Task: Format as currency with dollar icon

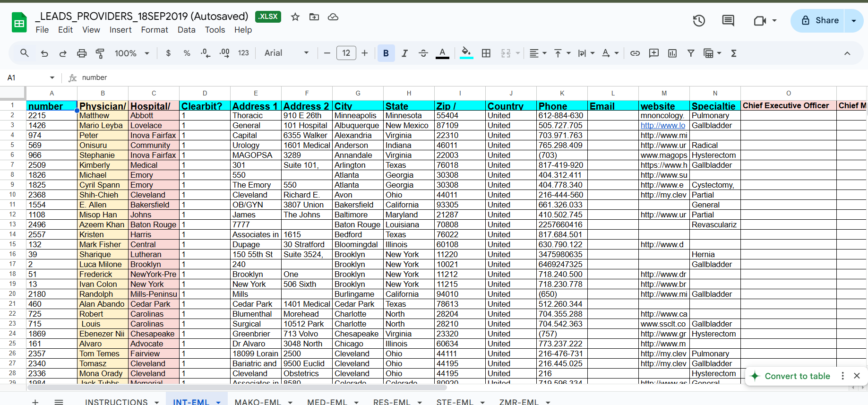Action: (168, 53)
